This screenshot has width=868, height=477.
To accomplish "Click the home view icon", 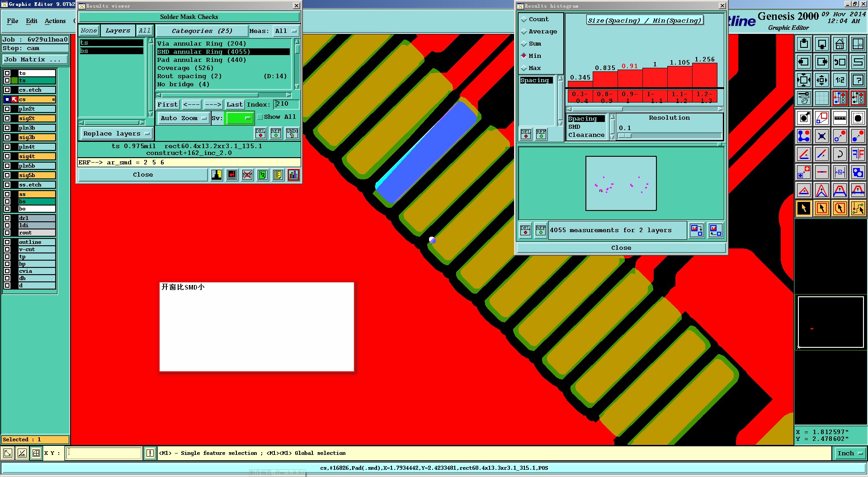I will [840, 44].
